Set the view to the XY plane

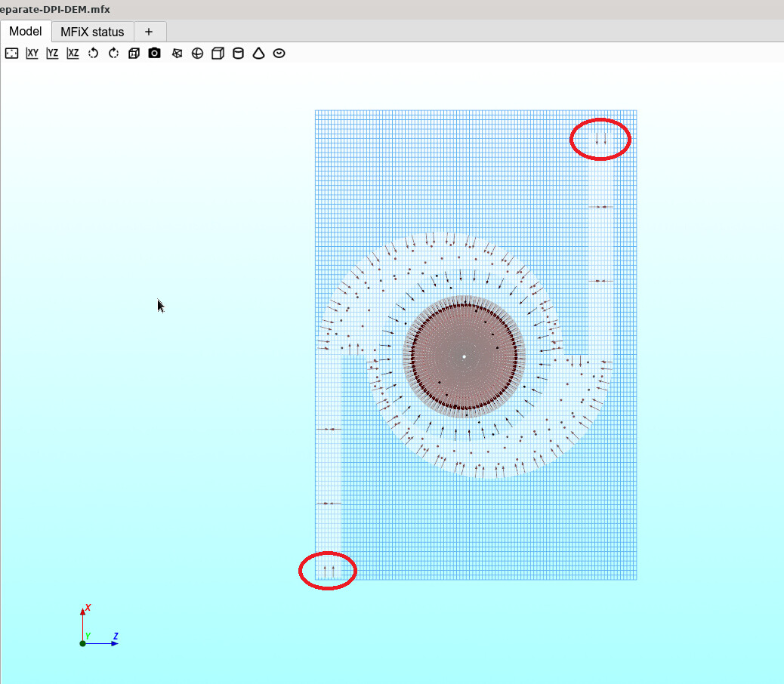(x=32, y=54)
